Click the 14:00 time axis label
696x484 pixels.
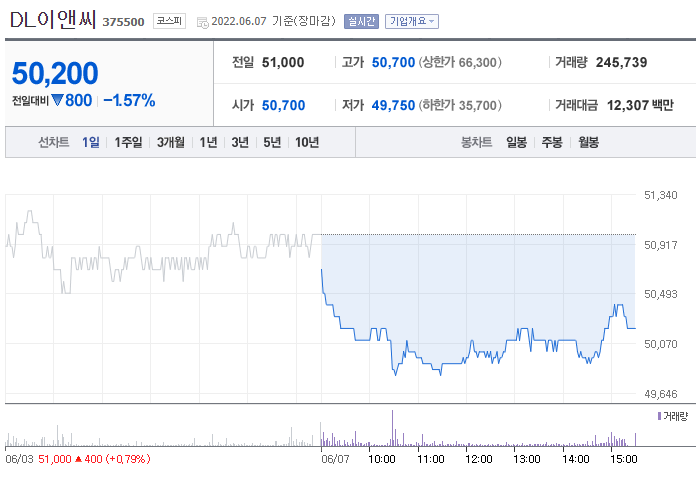[576, 459]
